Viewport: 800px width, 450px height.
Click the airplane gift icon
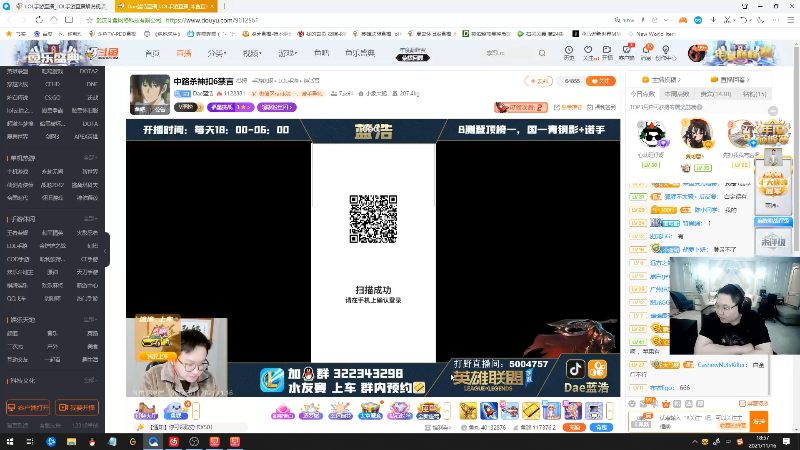(x=510, y=411)
